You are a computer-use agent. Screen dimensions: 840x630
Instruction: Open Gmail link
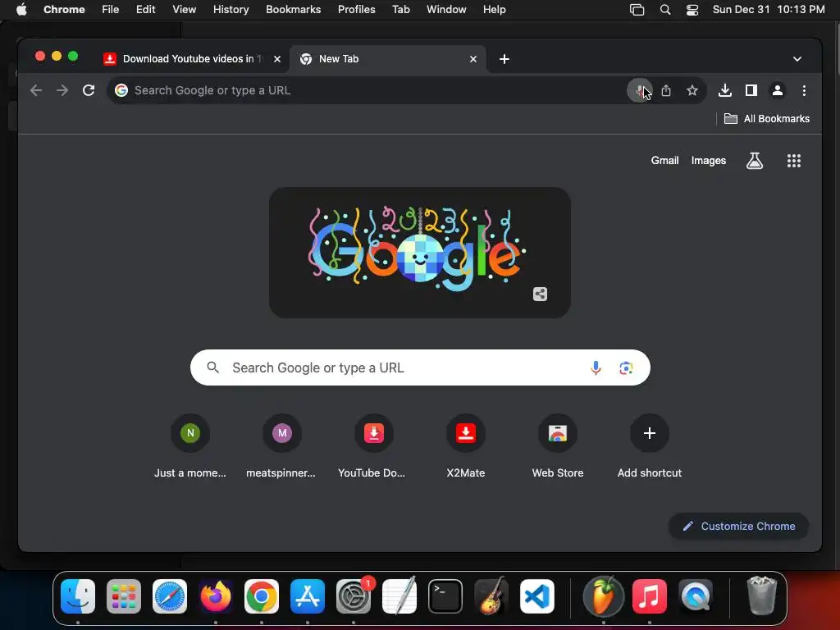tap(664, 161)
